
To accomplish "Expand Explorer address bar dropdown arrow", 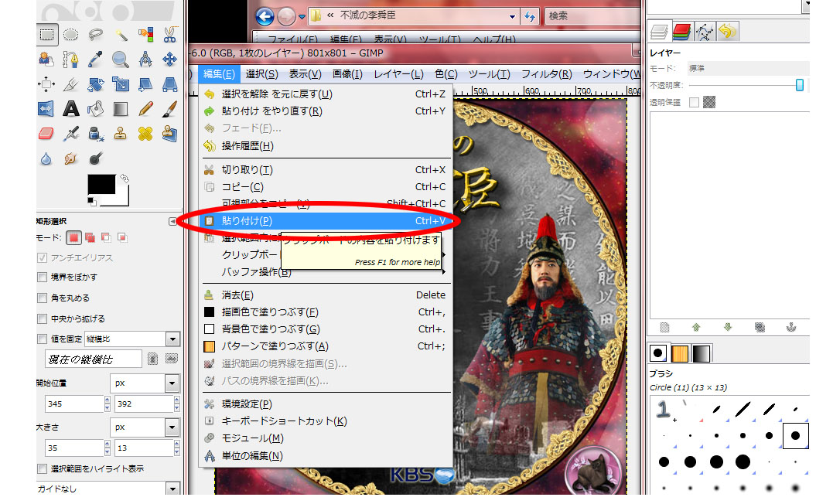I will pos(512,16).
